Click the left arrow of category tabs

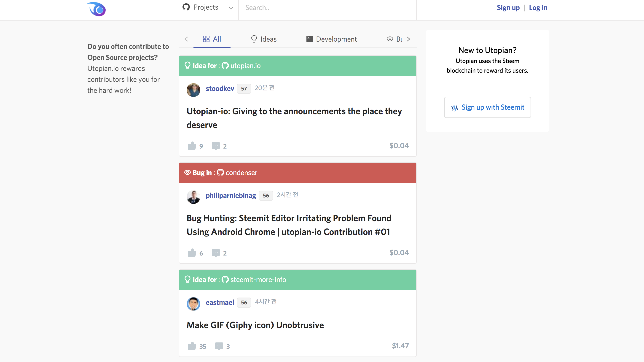pos(186,39)
